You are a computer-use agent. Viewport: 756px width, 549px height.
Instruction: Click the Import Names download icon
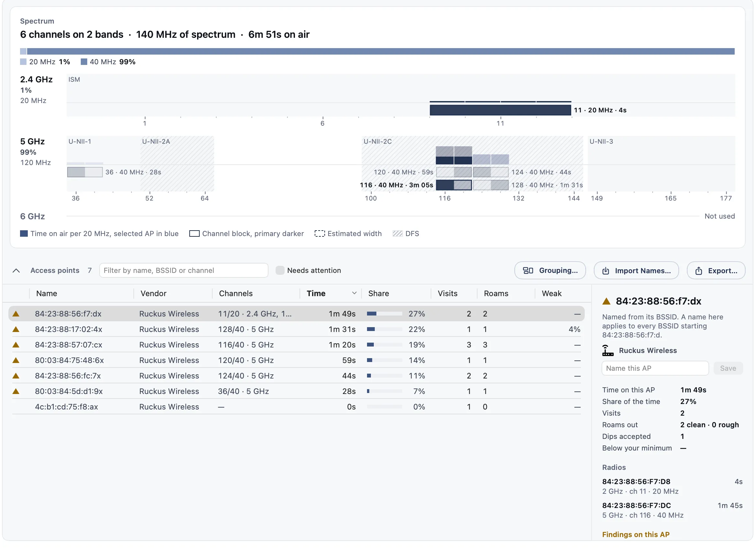point(606,271)
